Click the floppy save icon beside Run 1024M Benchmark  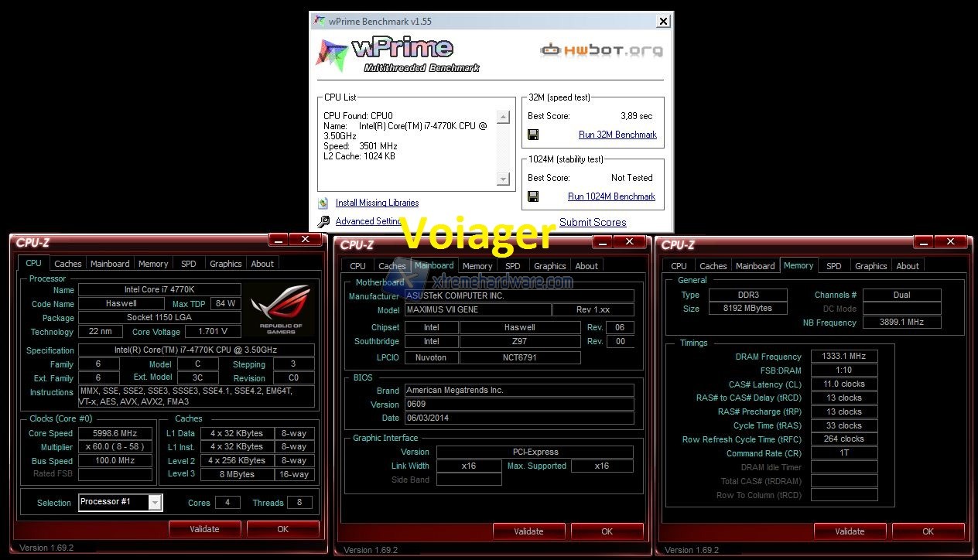coord(533,196)
